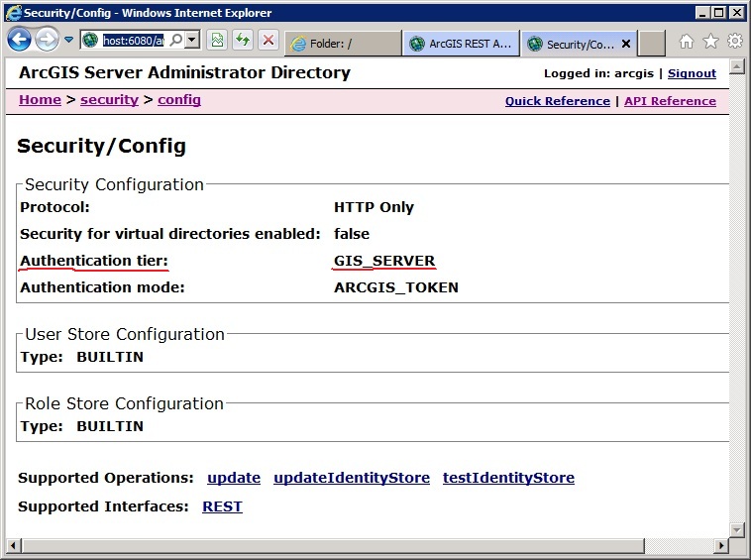751x560 pixels.
Task: Click the config breadcrumb link
Action: 179,100
